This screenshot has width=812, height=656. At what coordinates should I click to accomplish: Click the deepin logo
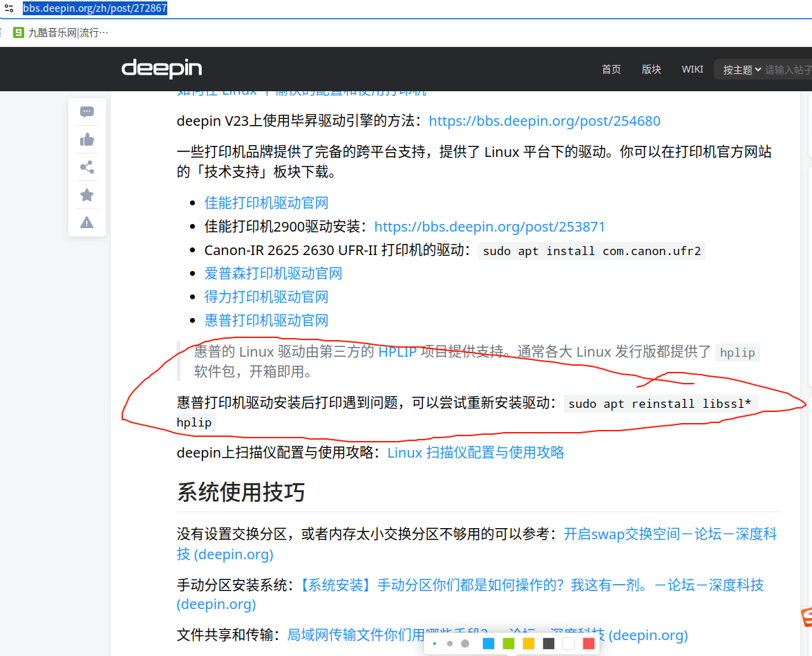click(x=162, y=68)
